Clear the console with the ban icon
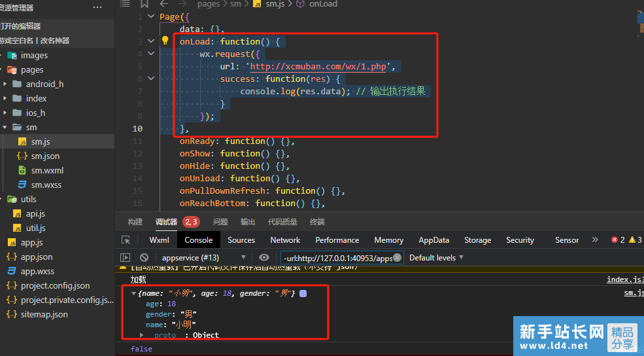Screen dimensions: 644x356 [x=144, y=258]
